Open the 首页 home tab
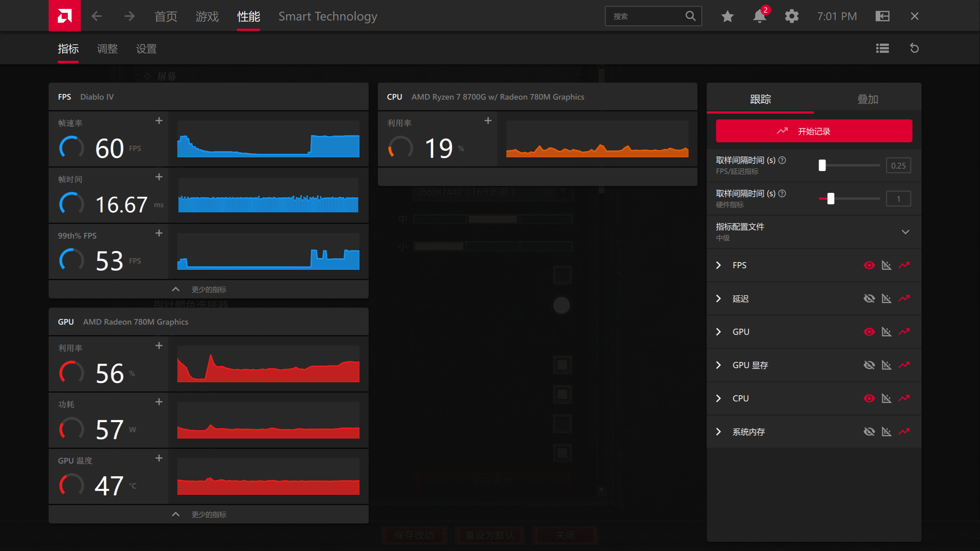This screenshot has width=980, height=551. click(x=166, y=16)
